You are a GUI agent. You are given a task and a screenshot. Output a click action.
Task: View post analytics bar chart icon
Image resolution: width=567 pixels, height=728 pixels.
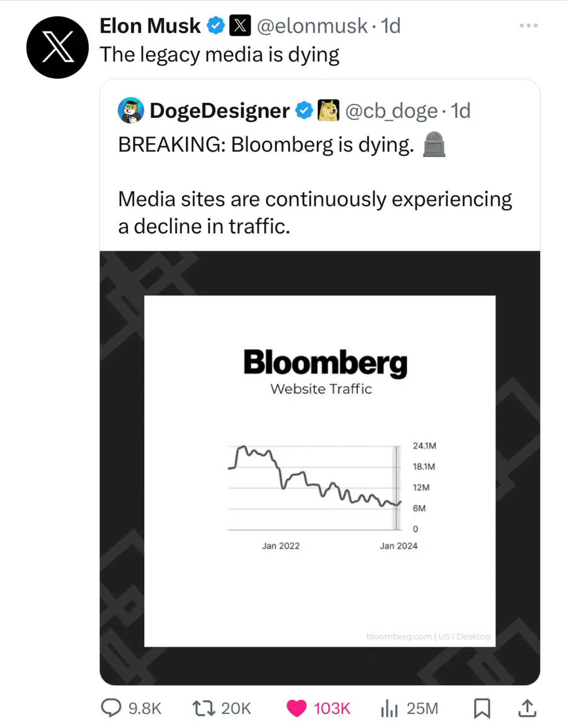pyautogui.click(x=389, y=708)
